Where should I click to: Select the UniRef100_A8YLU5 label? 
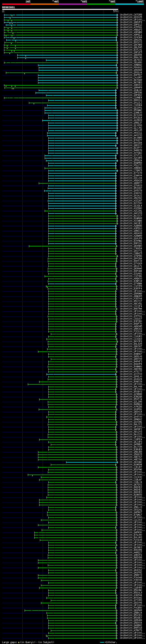(131, 130)
